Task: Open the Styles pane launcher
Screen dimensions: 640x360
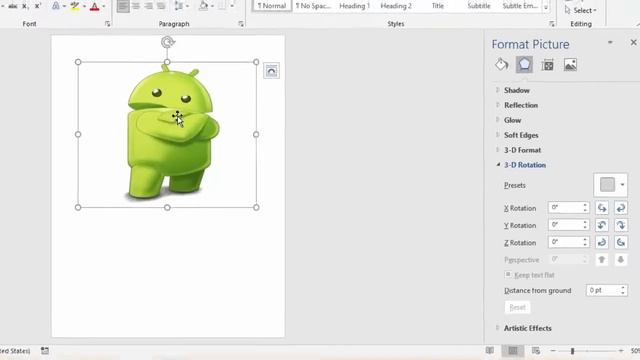Action: click(552, 24)
